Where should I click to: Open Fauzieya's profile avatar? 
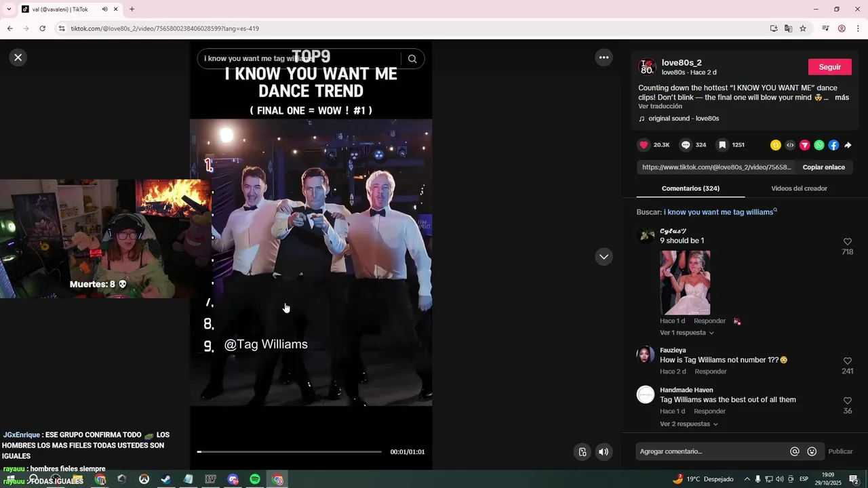coord(646,354)
